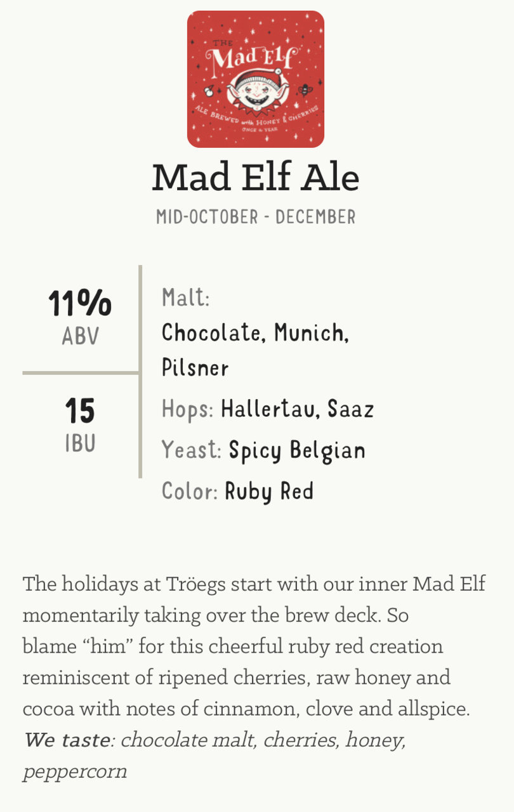Click the Spicy Belgian yeast text

point(297,450)
